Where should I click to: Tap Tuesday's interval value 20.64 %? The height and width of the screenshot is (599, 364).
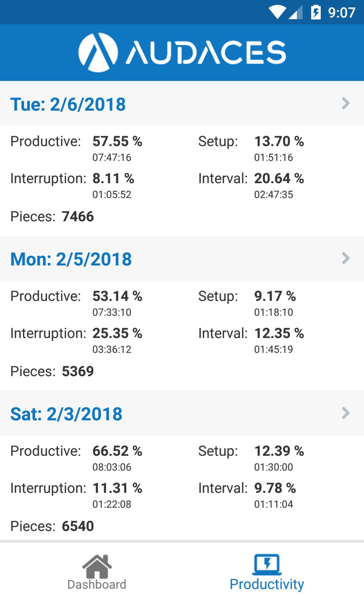(279, 178)
